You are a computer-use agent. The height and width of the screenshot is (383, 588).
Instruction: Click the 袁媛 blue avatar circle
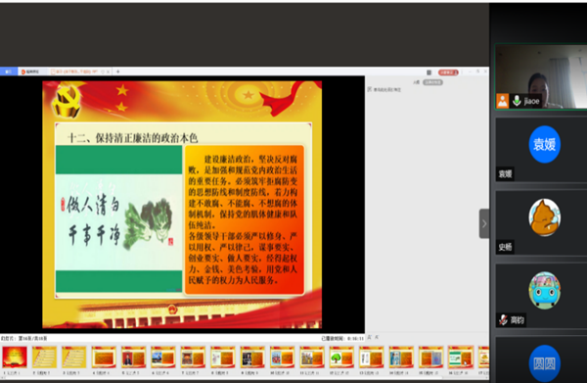click(x=545, y=144)
